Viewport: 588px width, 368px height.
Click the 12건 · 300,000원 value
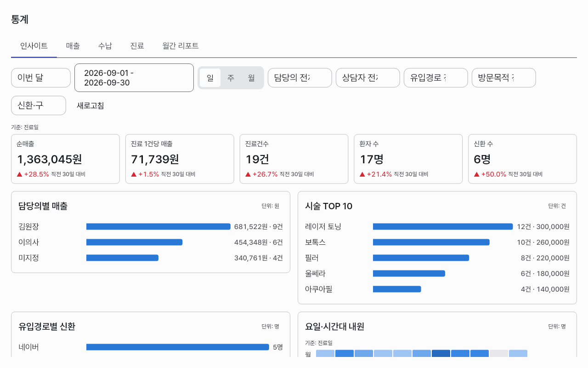tap(543, 226)
